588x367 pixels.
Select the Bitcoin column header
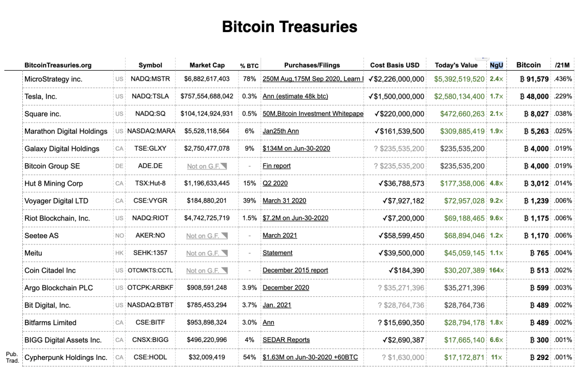(x=528, y=65)
